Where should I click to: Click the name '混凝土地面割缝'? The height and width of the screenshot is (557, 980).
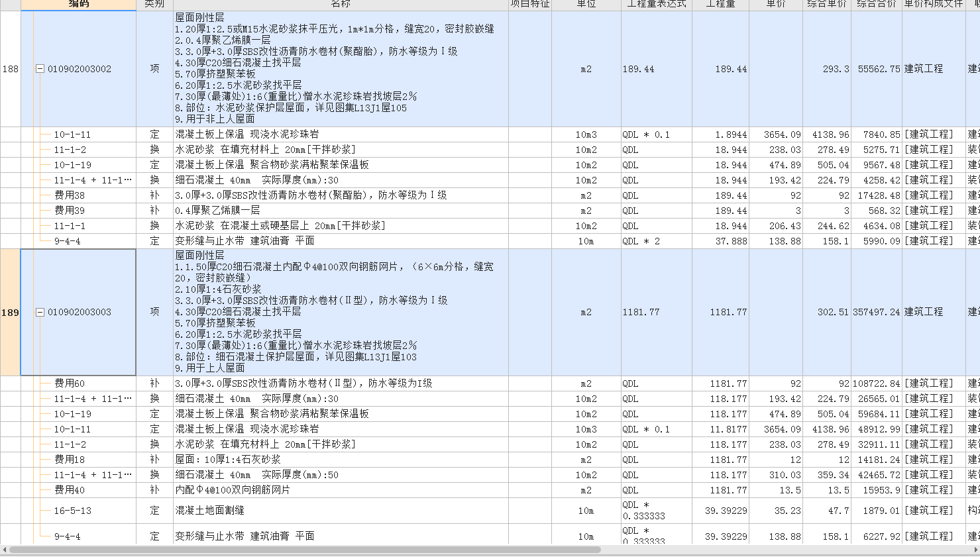coord(209,511)
